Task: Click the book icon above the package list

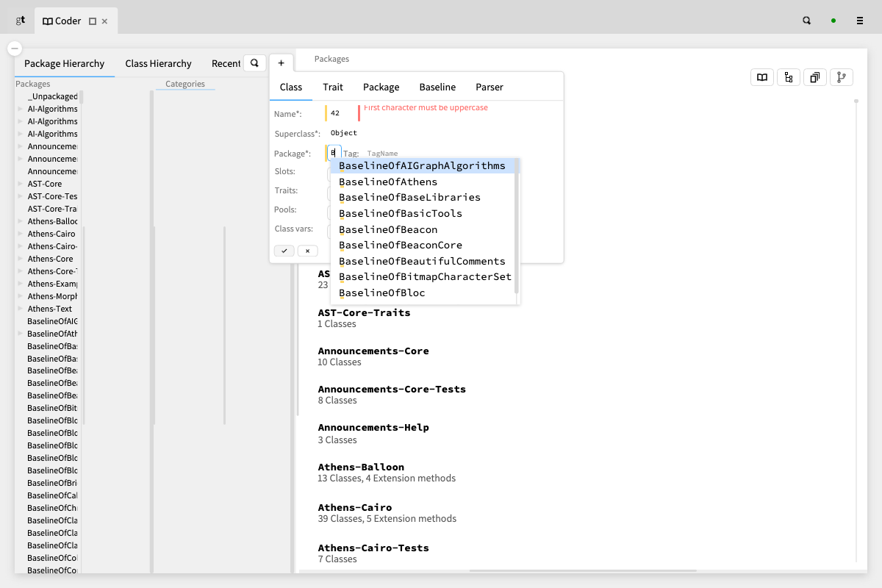Action: tap(762, 77)
